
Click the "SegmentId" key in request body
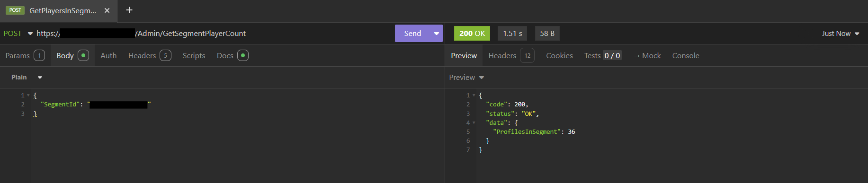pos(60,105)
